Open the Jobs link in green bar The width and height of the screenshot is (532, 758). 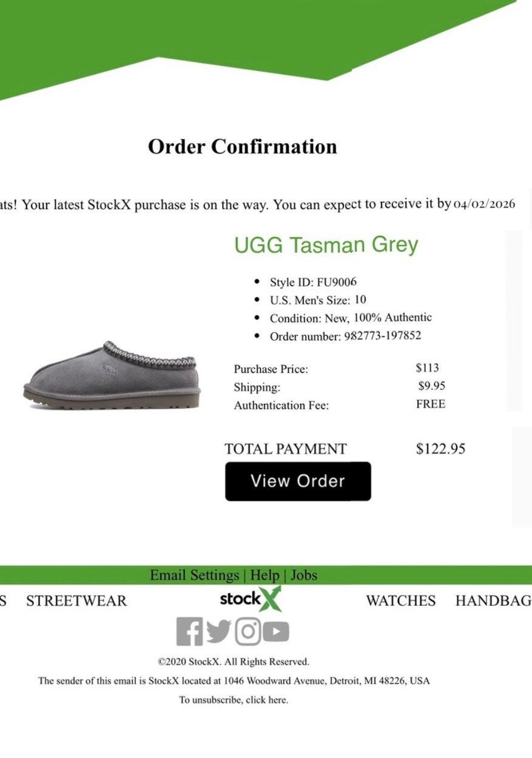pos(304,575)
